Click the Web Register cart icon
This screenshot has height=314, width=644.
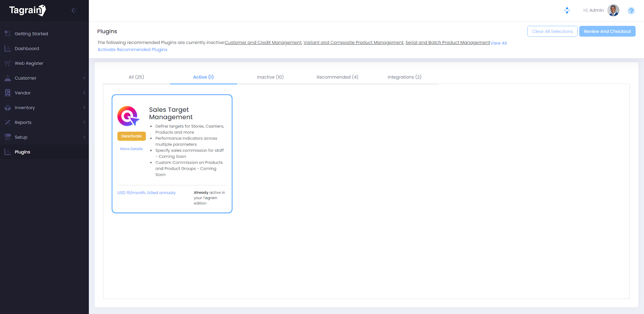click(x=8, y=63)
